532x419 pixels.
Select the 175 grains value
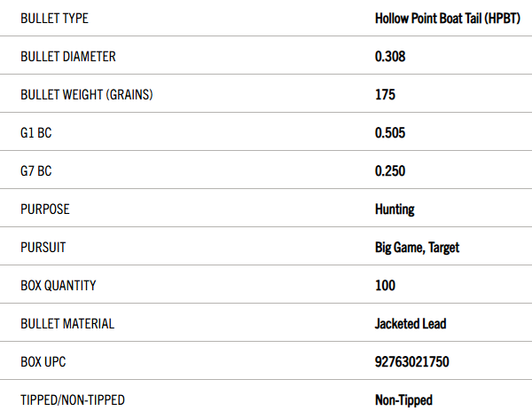(385, 95)
